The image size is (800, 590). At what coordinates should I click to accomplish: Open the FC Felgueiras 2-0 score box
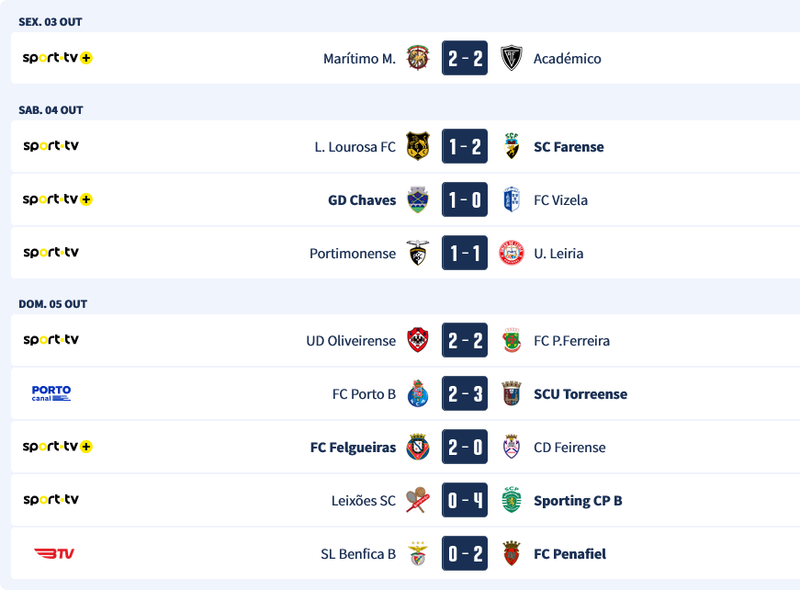tap(465, 447)
